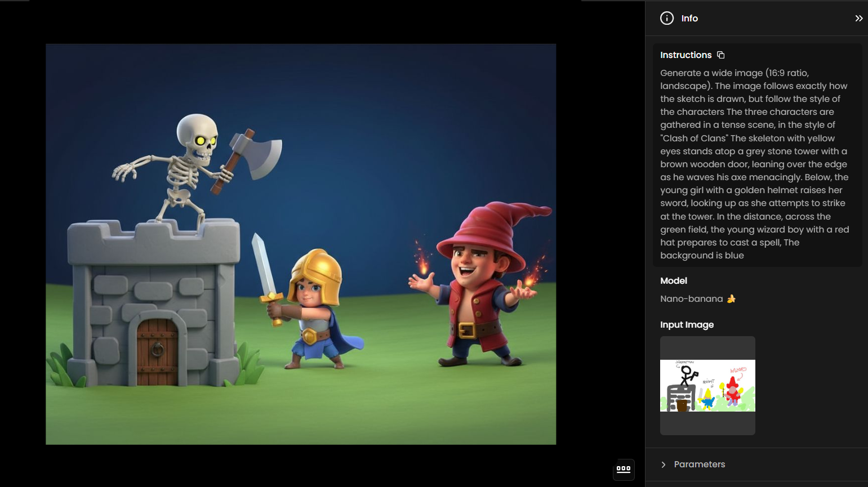Click the Info circle icon
868x487 pixels.
coord(667,19)
